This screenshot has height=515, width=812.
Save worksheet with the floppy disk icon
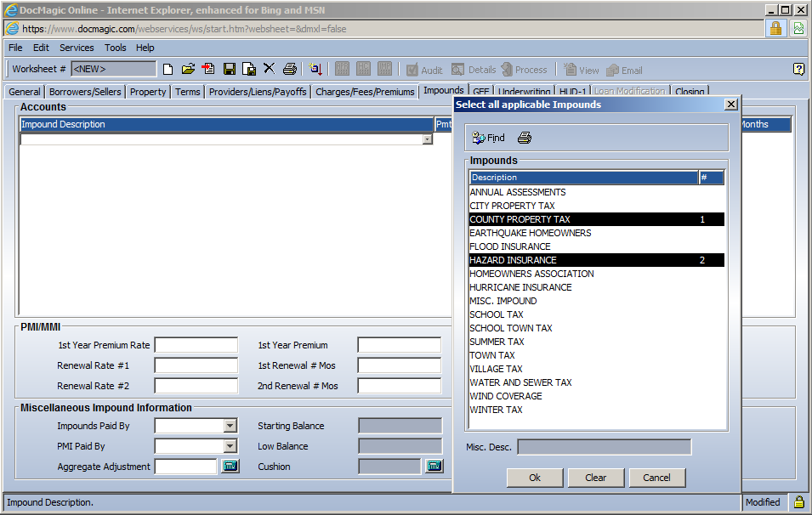[230, 70]
